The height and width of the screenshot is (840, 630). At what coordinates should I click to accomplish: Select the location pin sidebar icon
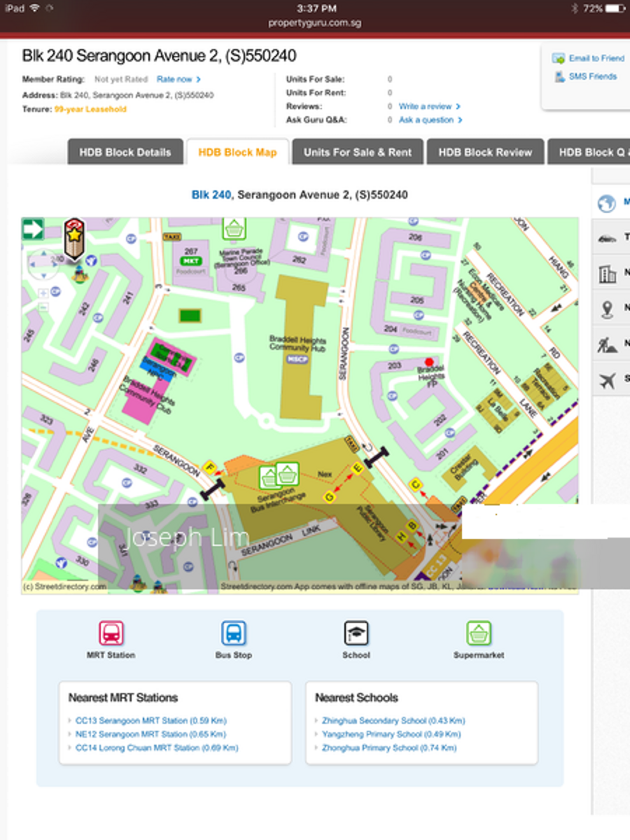pos(608,309)
